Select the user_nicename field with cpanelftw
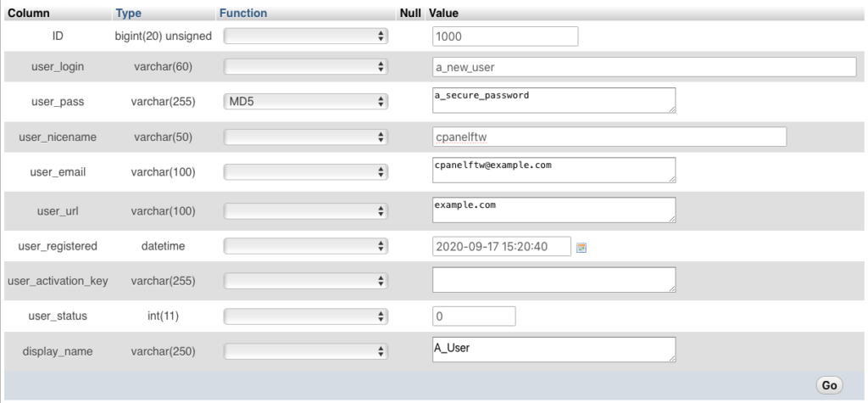 tap(609, 137)
